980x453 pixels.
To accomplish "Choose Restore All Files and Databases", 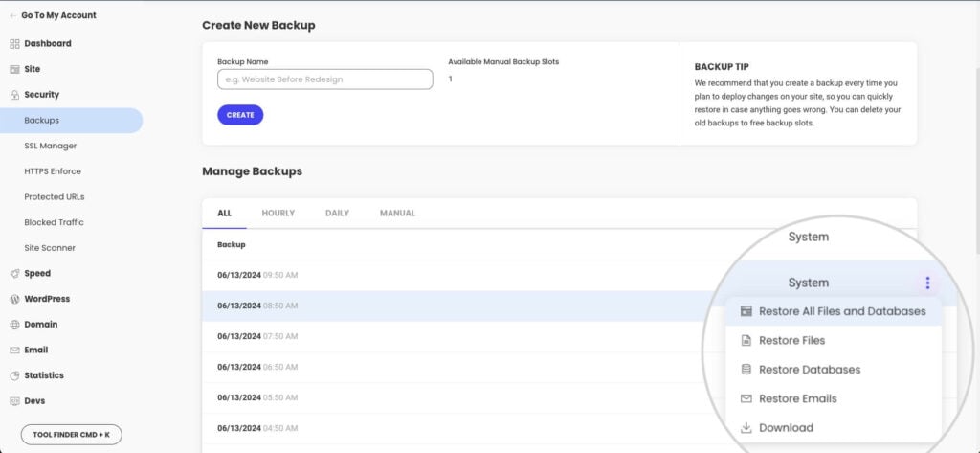I will (834, 311).
